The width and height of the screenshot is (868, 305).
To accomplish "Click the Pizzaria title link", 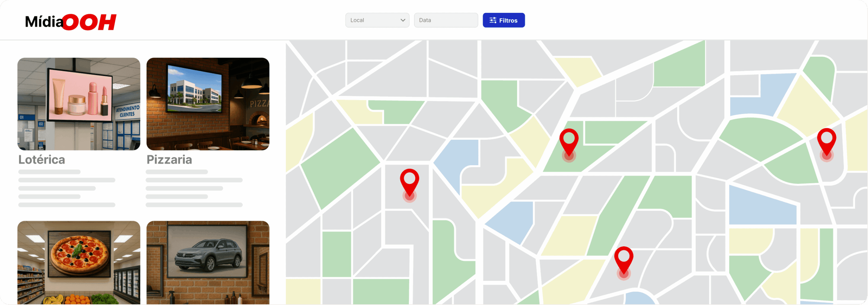I will click(x=169, y=159).
